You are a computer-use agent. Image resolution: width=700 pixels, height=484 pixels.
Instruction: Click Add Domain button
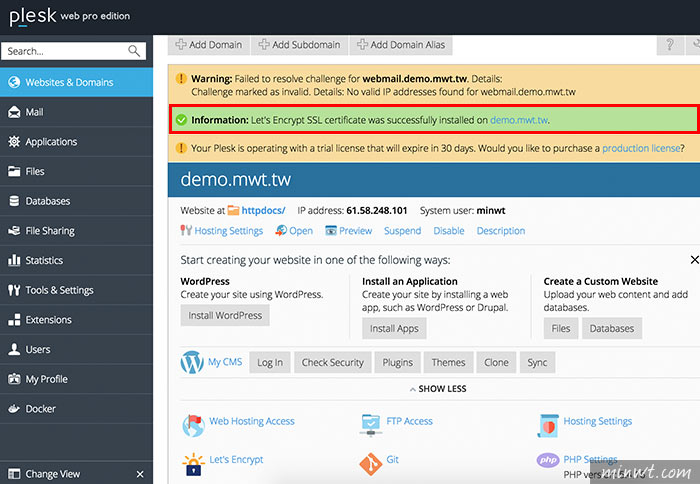pos(209,45)
